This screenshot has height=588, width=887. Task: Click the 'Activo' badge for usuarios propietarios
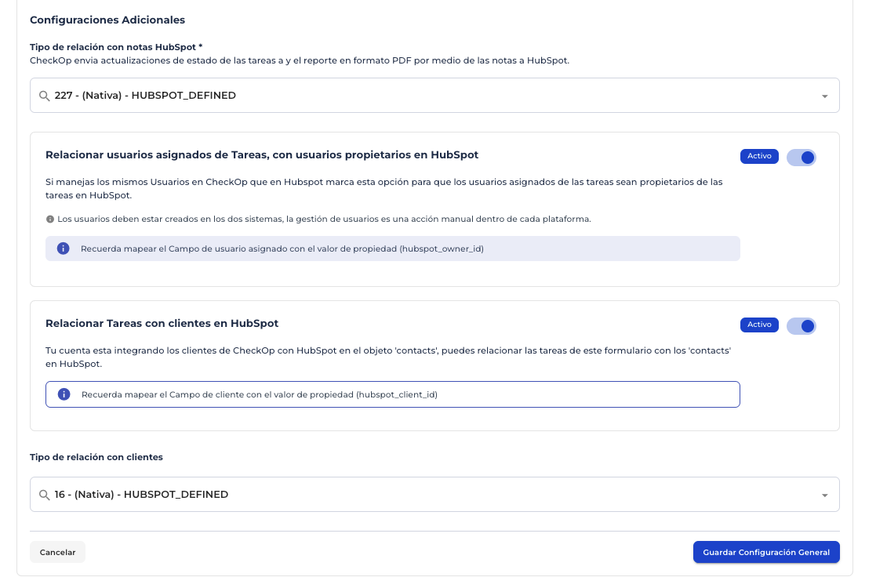(x=758, y=156)
